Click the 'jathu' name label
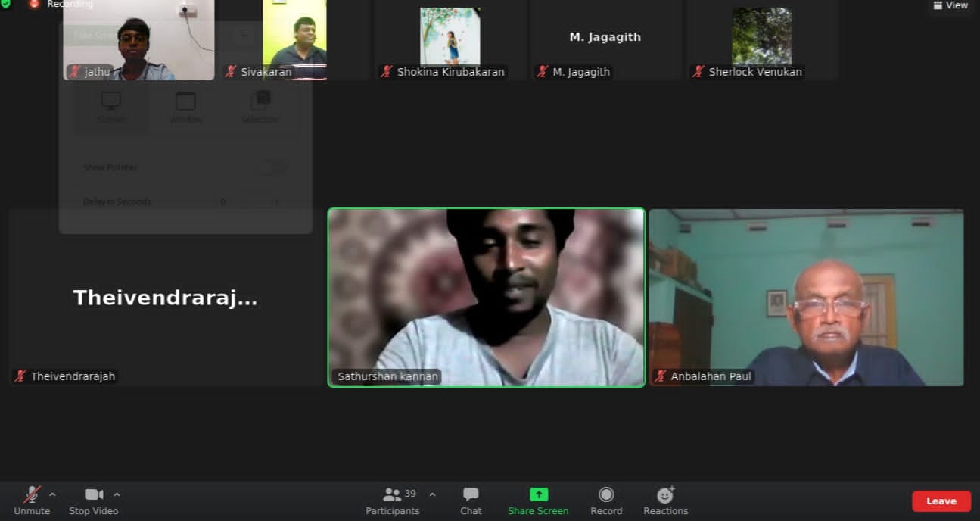980x521 pixels. point(97,72)
